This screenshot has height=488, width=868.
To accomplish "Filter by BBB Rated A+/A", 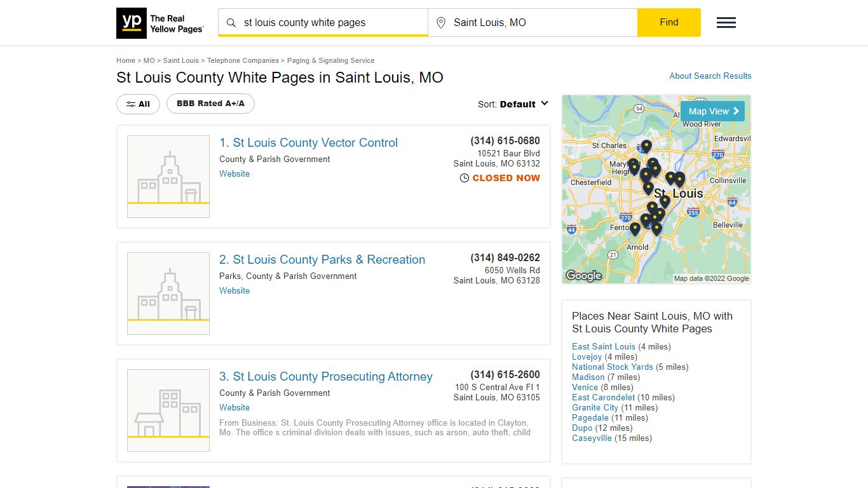I will (x=210, y=104).
